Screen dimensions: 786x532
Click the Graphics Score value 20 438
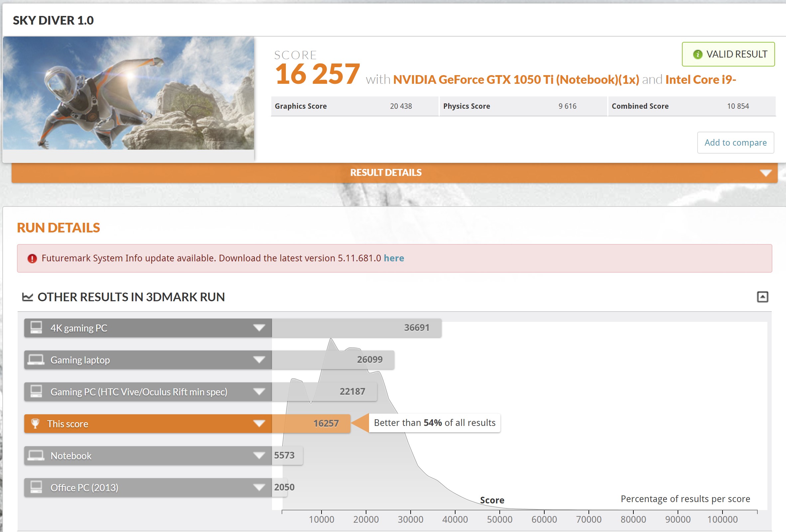[x=401, y=106]
